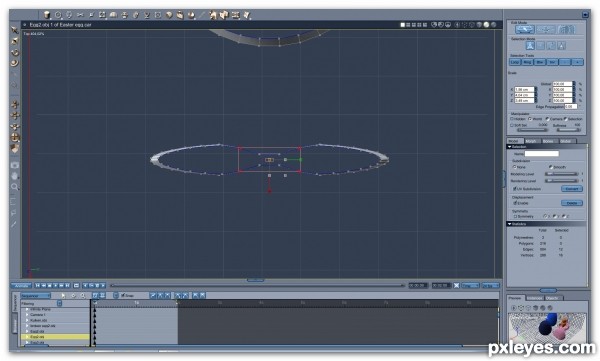Click the loop playback button beside transport controls
600x361 pixels.
(x=76, y=286)
